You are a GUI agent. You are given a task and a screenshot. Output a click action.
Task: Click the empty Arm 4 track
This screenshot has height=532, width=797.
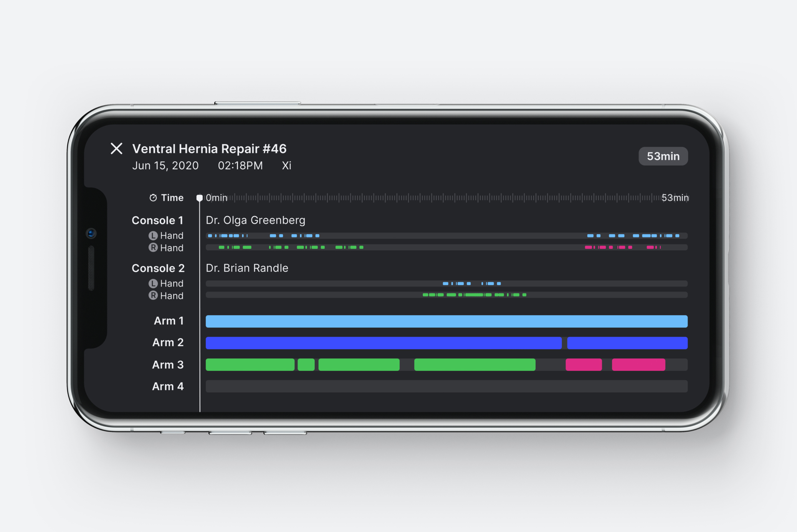pyautogui.click(x=446, y=386)
